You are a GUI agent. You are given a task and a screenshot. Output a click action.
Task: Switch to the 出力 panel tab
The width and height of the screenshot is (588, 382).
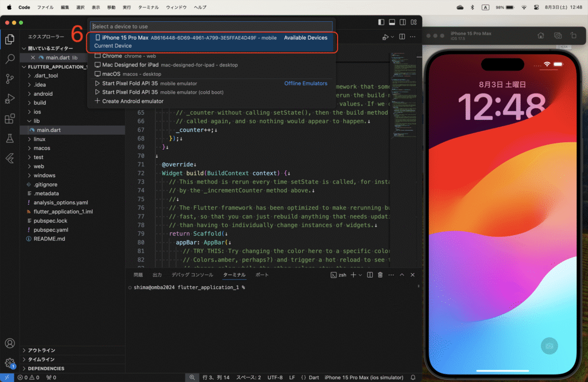point(157,275)
